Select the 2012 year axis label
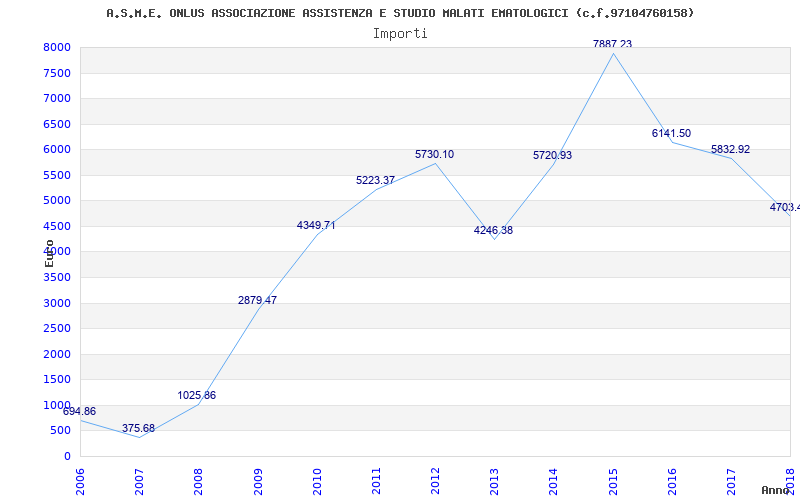 pyautogui.click(x=435, y=481)
